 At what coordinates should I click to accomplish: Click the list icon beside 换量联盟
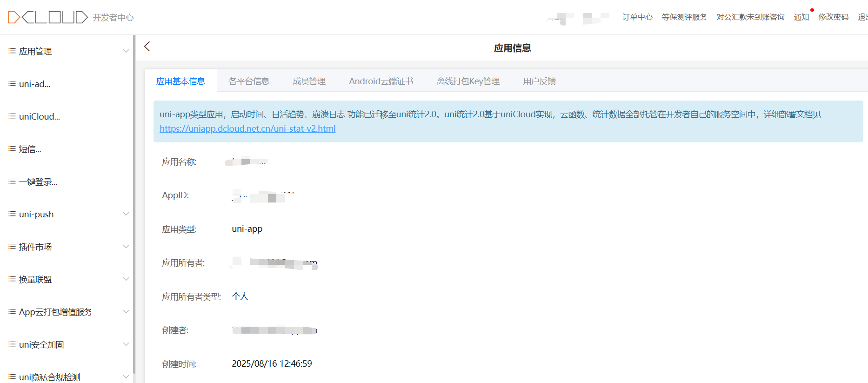click(x=12, y=279)
